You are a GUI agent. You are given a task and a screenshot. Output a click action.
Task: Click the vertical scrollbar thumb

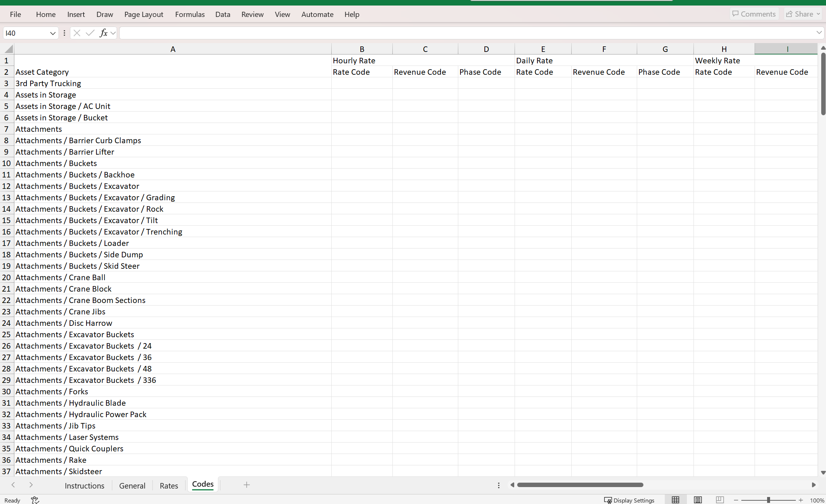823,84
